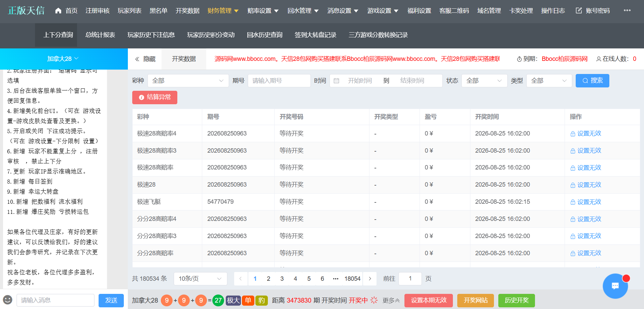Click the lock icon in the 极速28高赔率4 row
644x309 pixels.
(x=573, y=134)
